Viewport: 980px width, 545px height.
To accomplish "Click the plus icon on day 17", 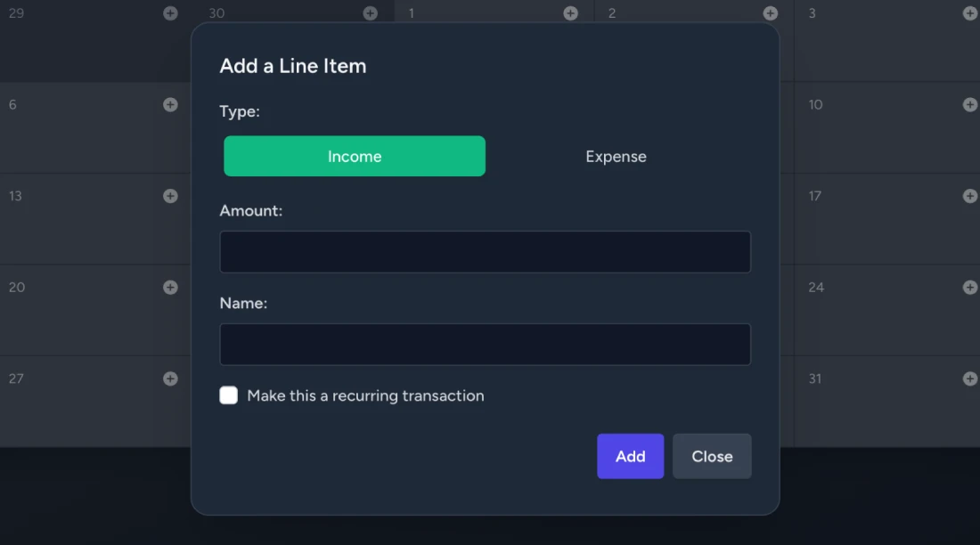I will [969, 195].
